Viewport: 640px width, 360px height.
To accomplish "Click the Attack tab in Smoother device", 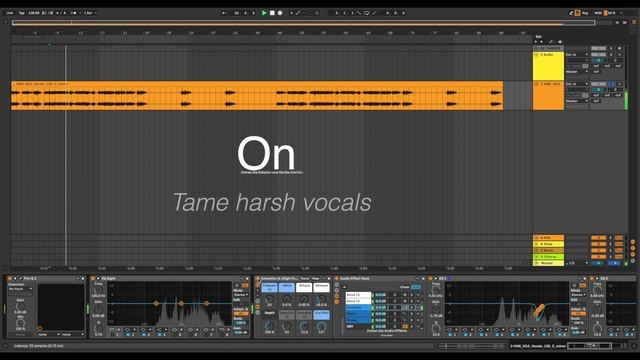I will [x=304, y=287].
